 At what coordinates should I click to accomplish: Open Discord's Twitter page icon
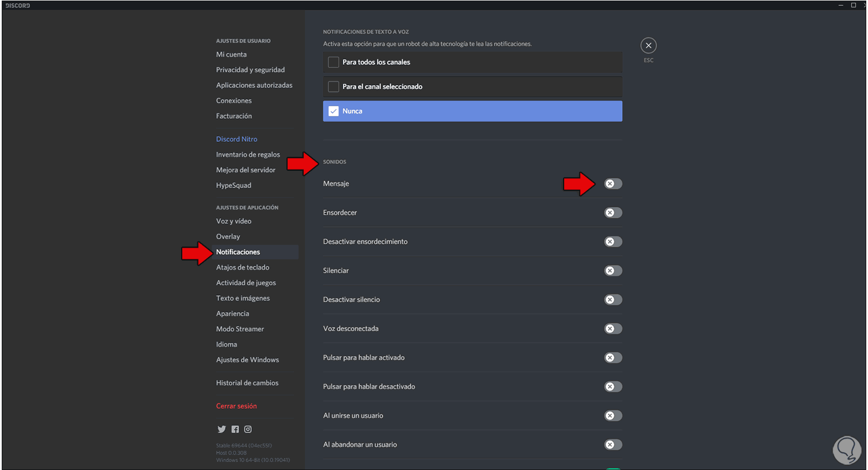point(221,429)
